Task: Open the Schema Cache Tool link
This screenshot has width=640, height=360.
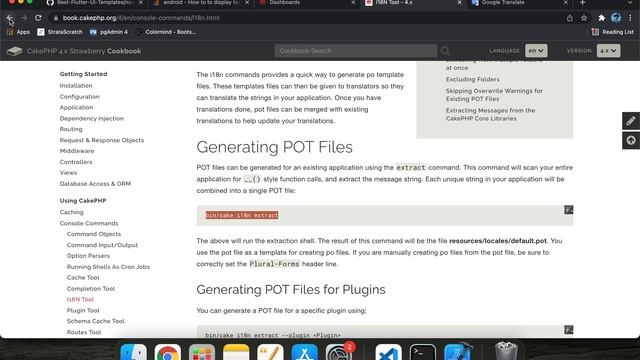Action: [x=96, y=321]
